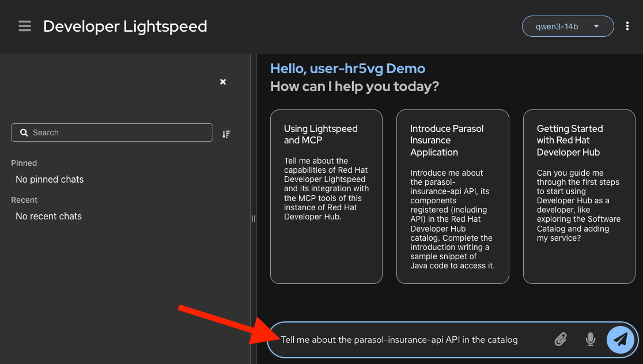
Task: Attach a file with the paperclip icon
Action: pos(561,339)
